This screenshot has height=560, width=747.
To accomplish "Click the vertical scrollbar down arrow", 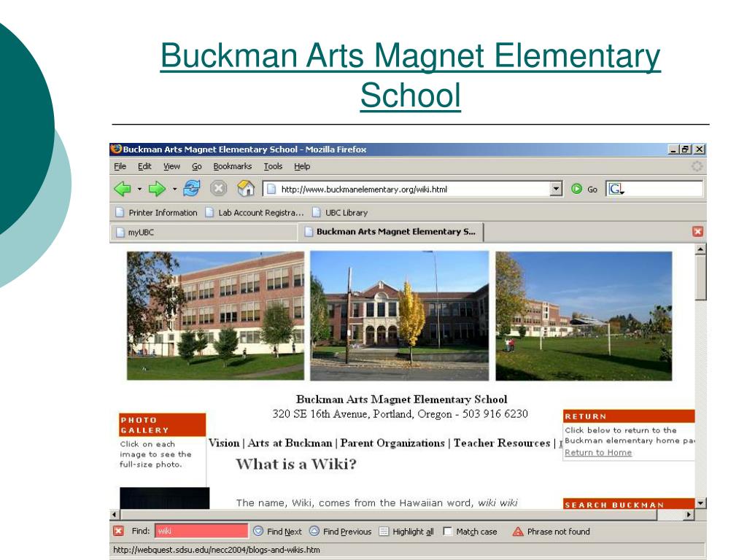I will coord(700,503).
